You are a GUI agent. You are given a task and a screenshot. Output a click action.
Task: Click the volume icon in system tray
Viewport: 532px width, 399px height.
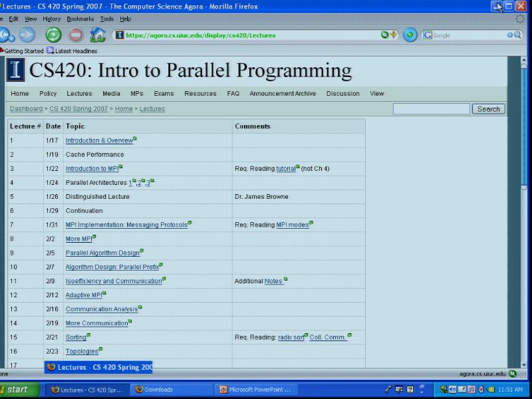coord(452,390)
